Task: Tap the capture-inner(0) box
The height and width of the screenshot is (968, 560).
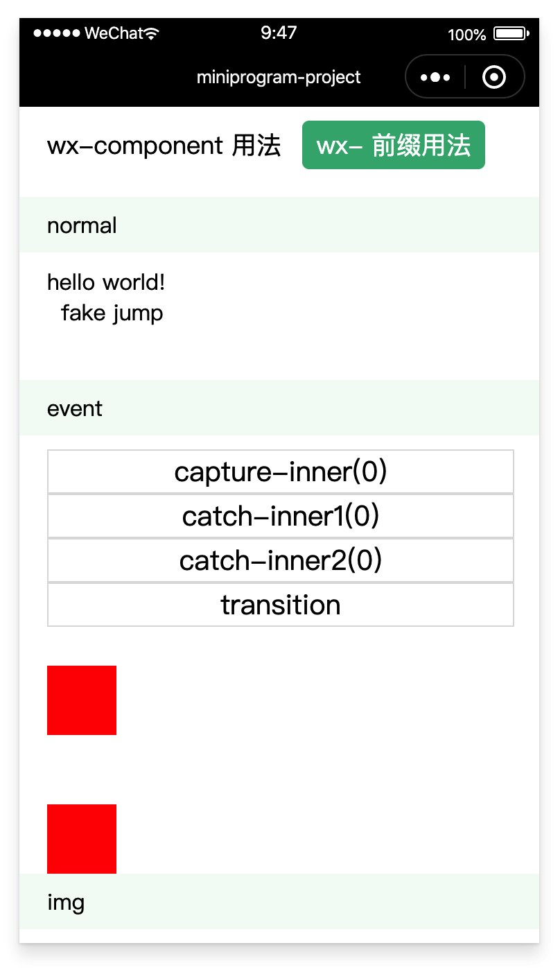Action: pyautogui.click(x=281, y=472)
